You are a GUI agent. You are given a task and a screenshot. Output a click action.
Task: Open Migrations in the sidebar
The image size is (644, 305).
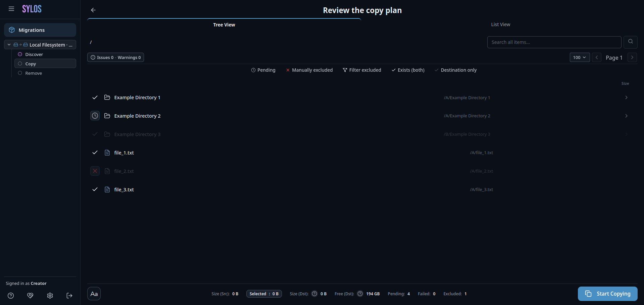point(40,30)
